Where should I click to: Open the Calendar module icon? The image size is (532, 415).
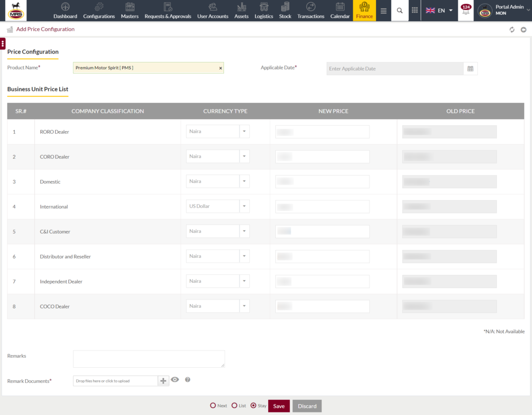pos(340,7)
